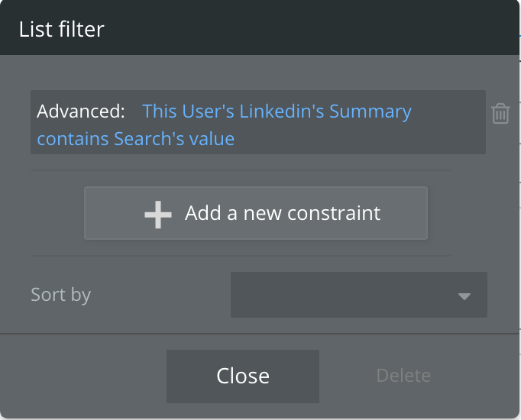Click the greyed-out Delete button
This screenshot has height=420, width=521.
coord(403,376)
